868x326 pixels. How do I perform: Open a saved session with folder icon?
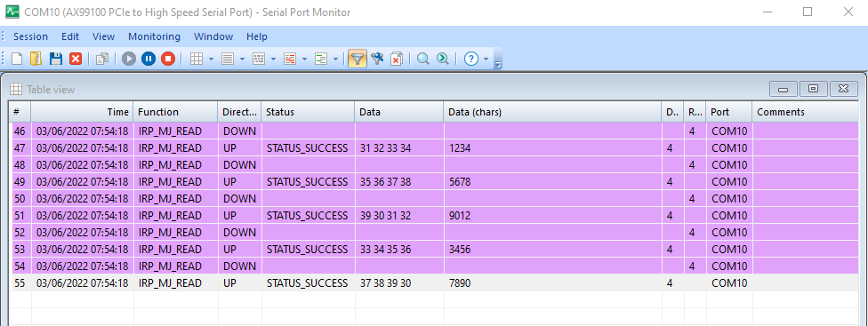click(x=36, y=59)
